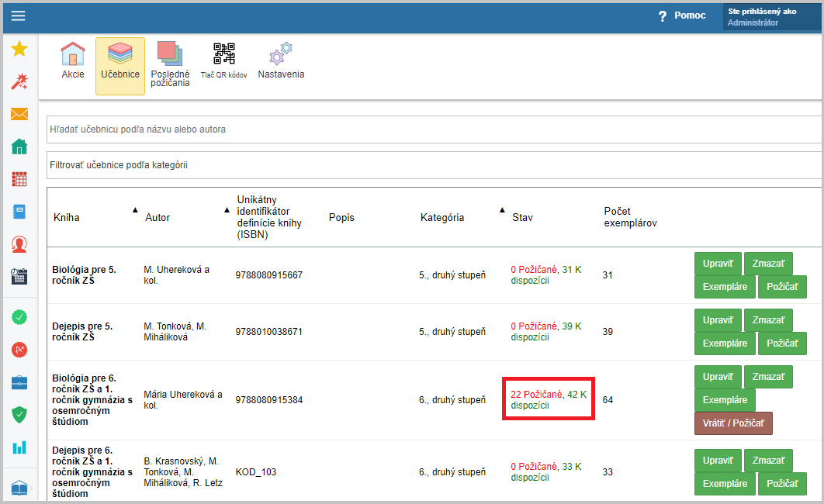Sort table by Kniha column arrow
The height and width of the screenshot is (504, 824).
(135, 210)
